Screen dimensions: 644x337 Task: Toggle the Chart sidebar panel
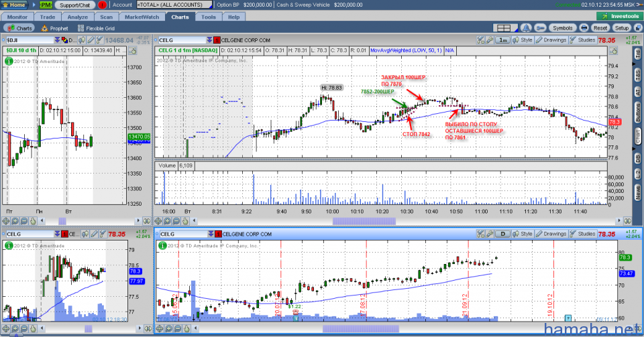coord(638,136)
